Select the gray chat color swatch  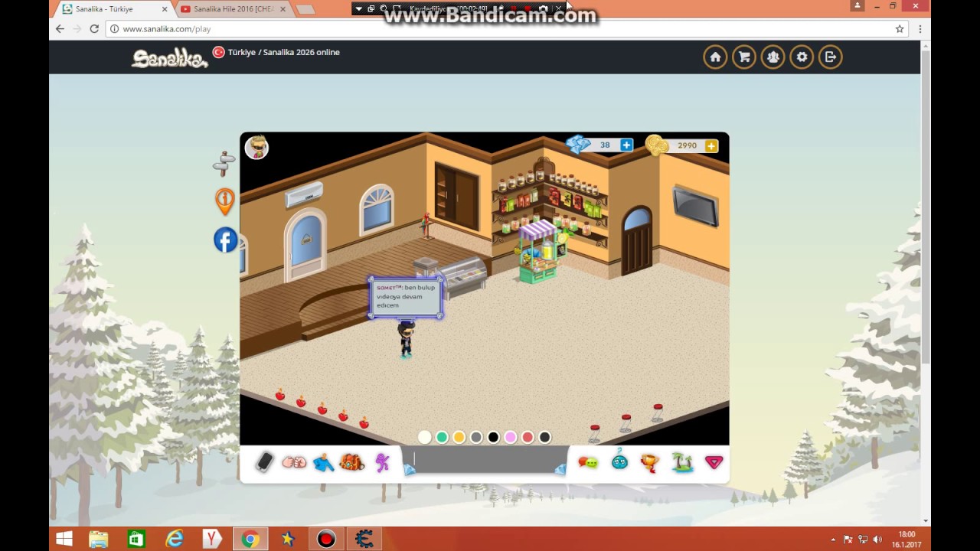(476, 437)
